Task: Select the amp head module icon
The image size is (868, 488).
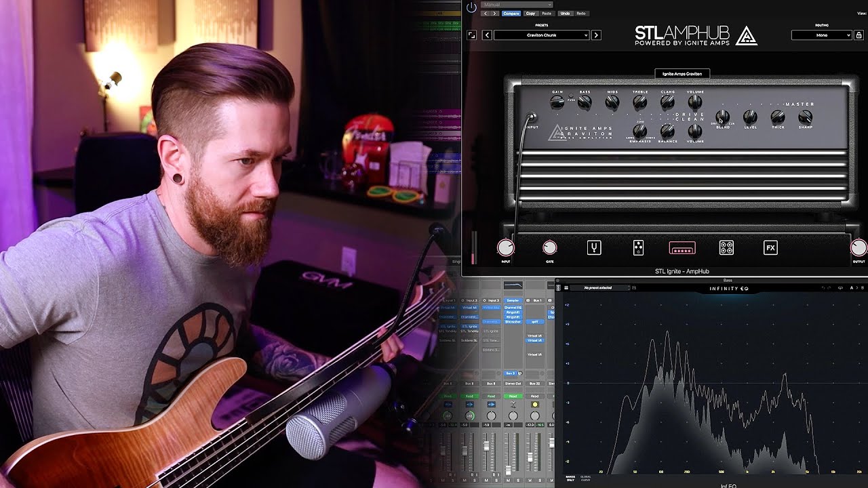Action: pyautogui.click(x=682, y=249)
